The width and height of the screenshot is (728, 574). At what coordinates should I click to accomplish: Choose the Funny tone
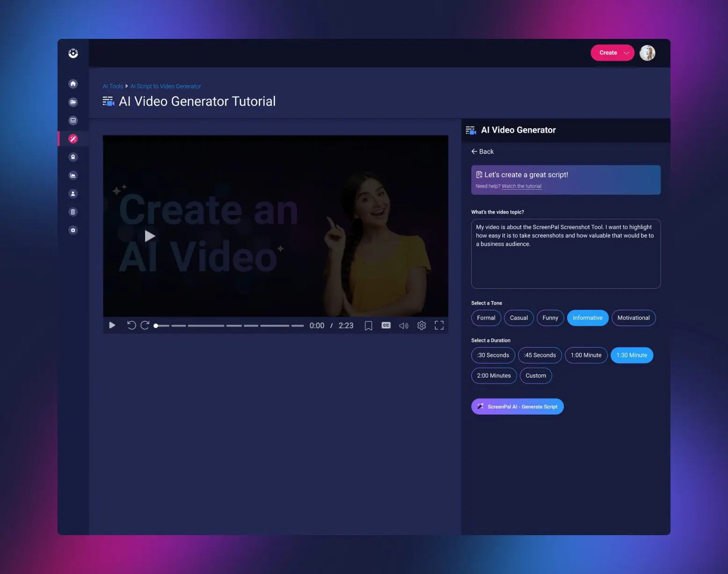550,318
